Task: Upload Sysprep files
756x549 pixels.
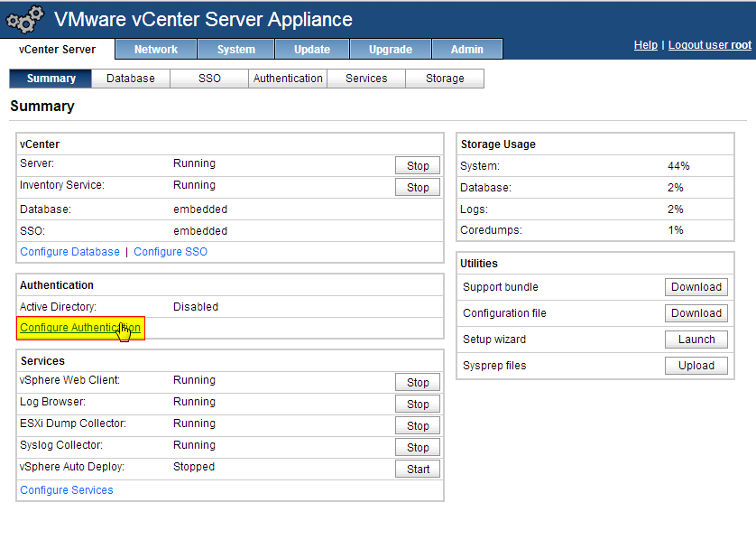Action: pyautogui.click(x=696, y=366)
